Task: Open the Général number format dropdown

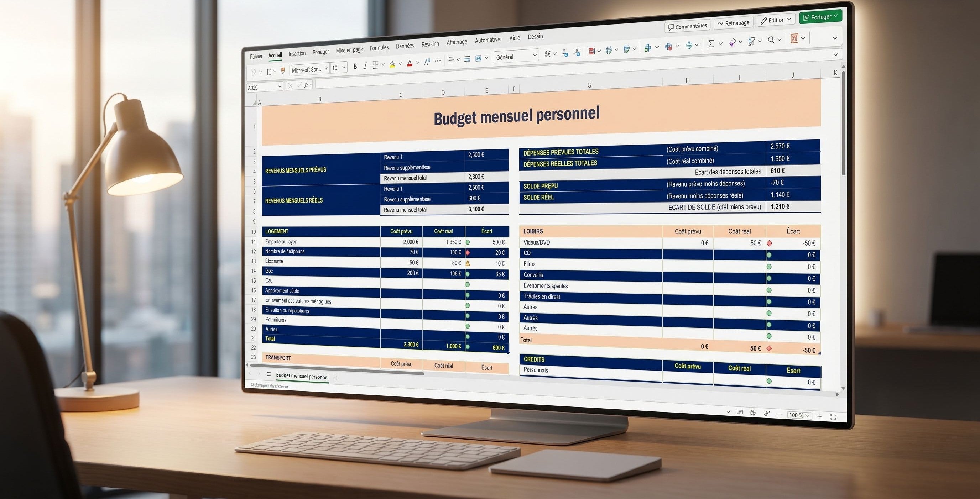Action: pyautogui.click(x=516, y=56)
